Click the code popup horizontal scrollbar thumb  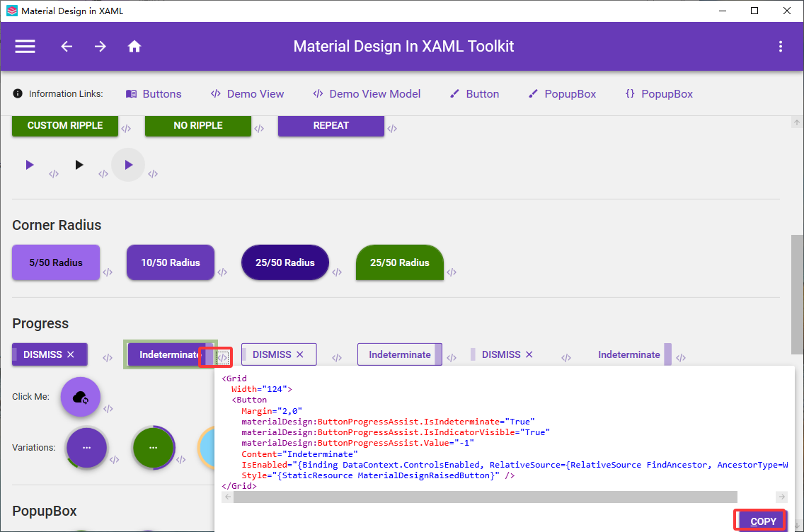485,497
